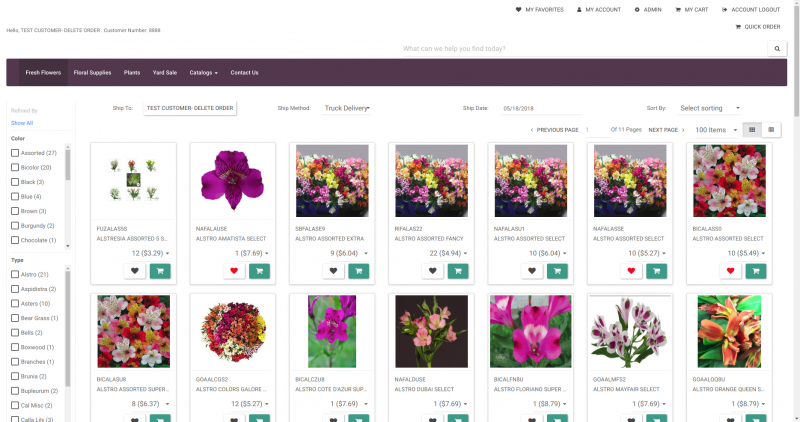Open the Yard Sale category

pos(165,72)
